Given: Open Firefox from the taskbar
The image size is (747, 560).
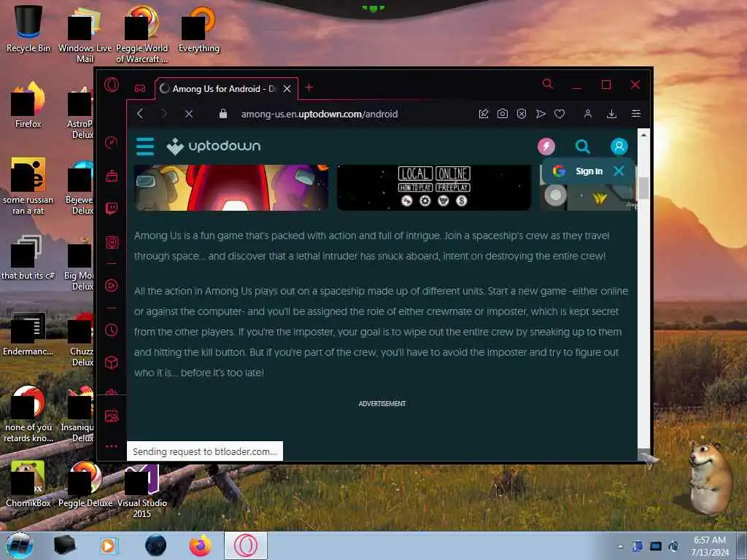Looking at the screenshot, I should [201, 545].
